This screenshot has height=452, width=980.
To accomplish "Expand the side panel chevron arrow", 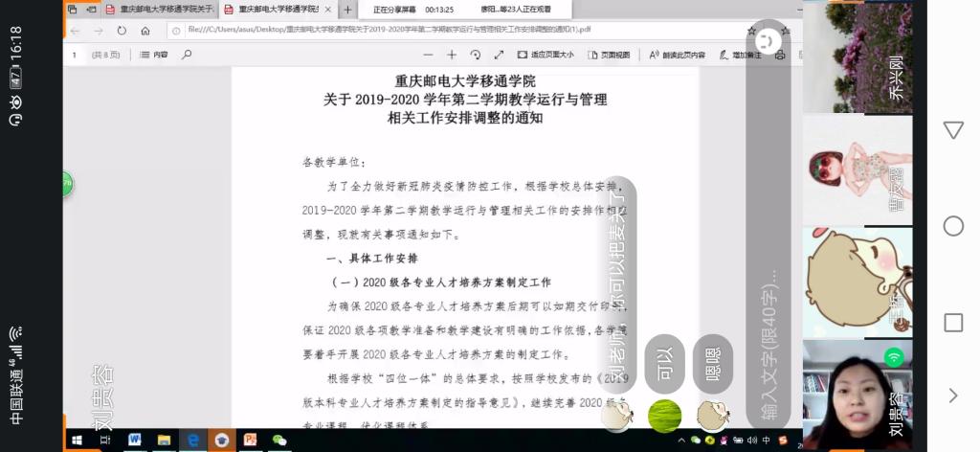I will (953, 395).
